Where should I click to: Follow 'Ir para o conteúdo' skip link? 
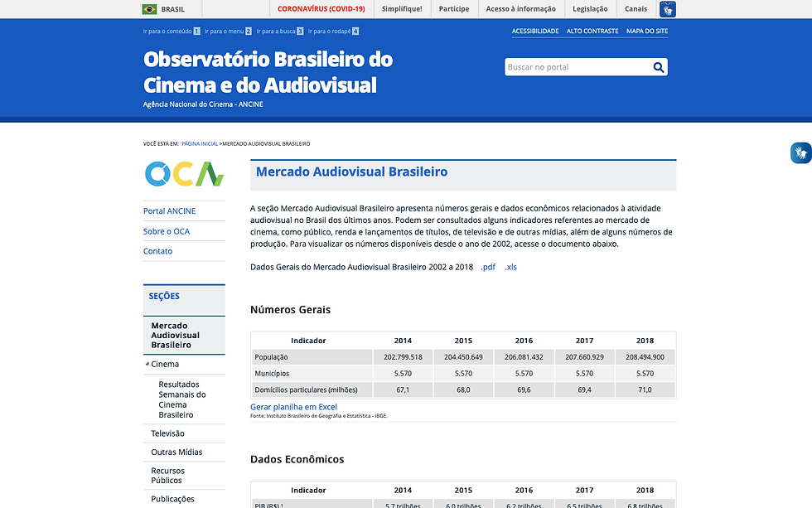pos(172,31)
